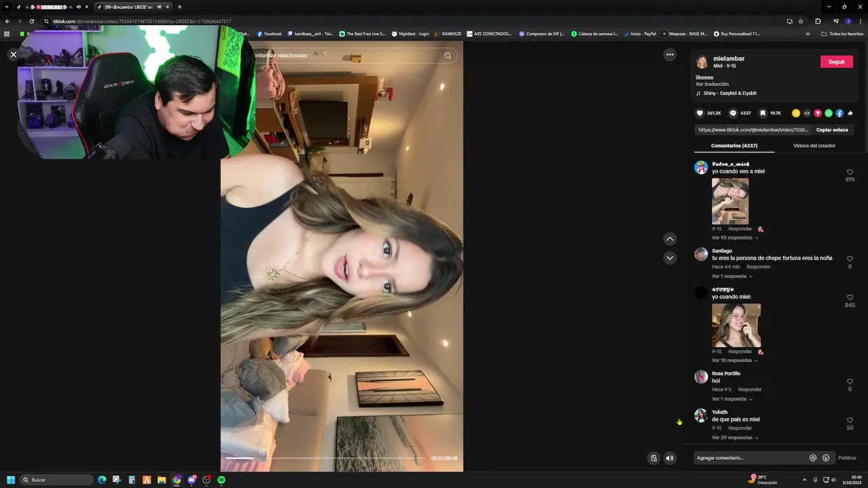
Task: Click 'Copiar enlace' to copy link
Action: (x=832, y=129)
